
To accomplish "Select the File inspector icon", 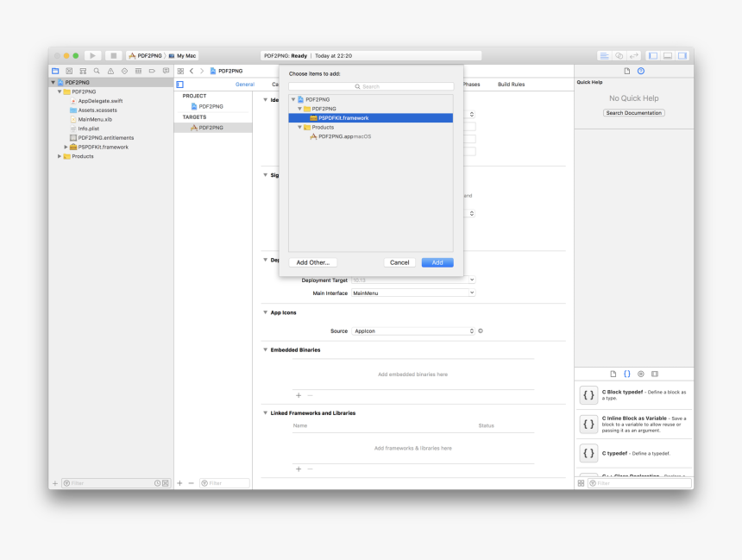I will (627, 71).
